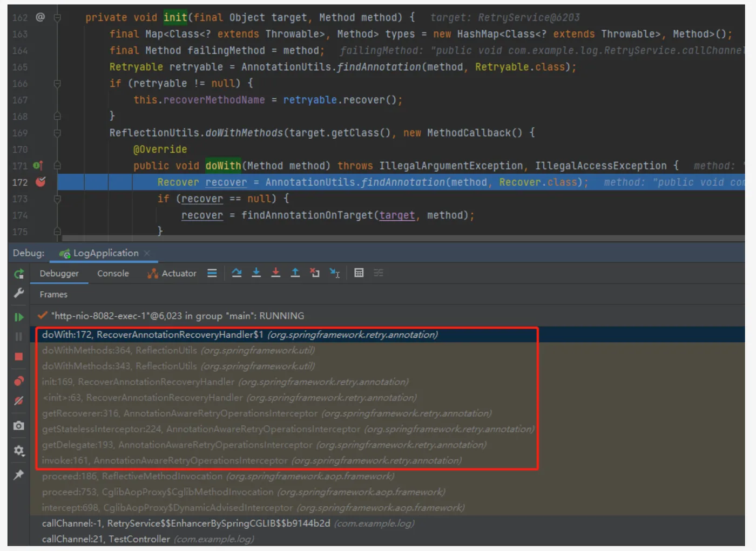Click Show Execution Point icon
This screenshot has width=756, height=551.
point(212,273)
